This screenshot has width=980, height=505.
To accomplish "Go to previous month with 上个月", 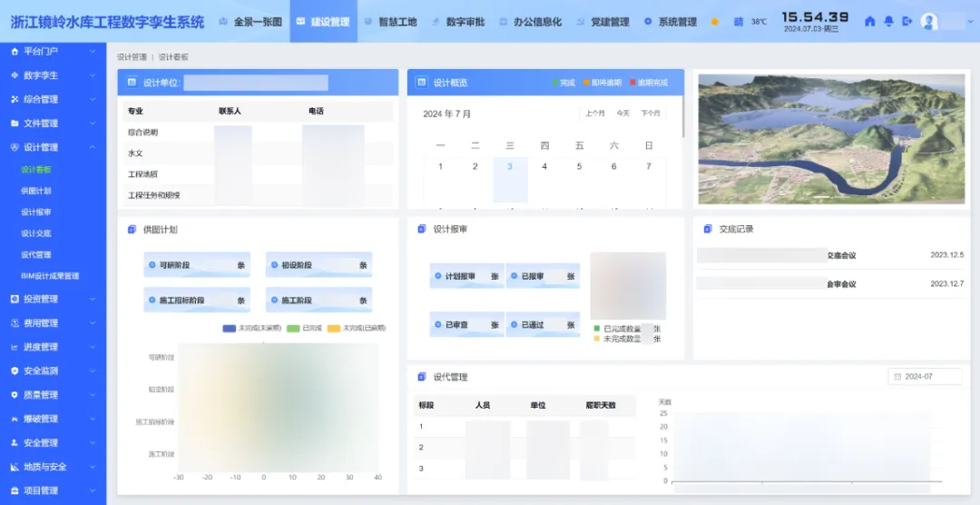I will pos(594,114).
